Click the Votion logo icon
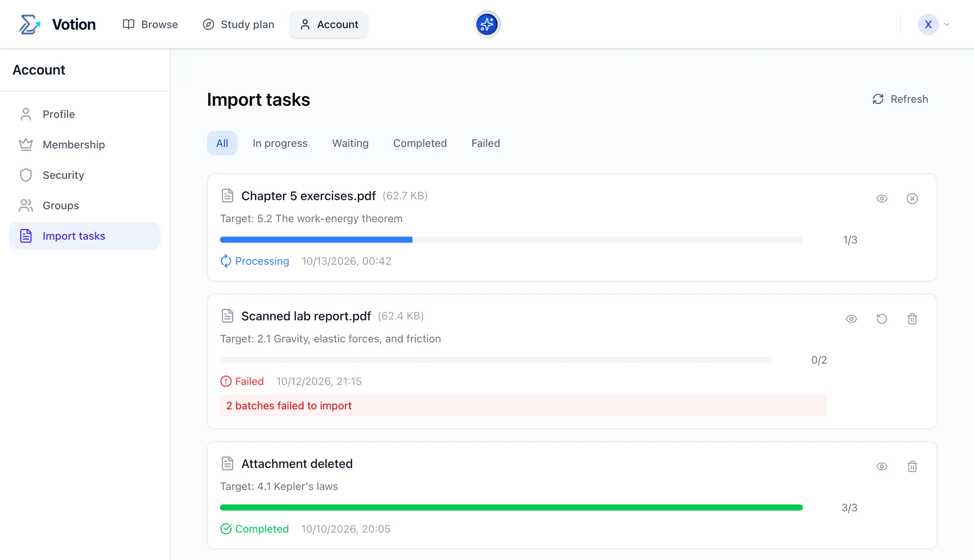 (x=30, y=25)
